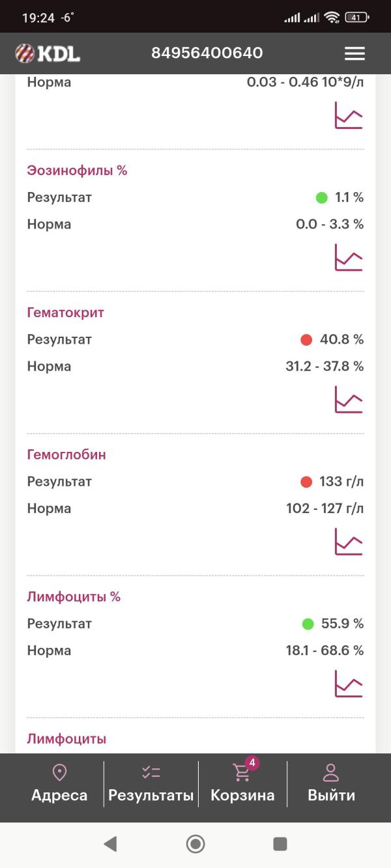Screen dimensions: 391x868
Task: Select the Гематокрит heading
Action: [66, 313]
